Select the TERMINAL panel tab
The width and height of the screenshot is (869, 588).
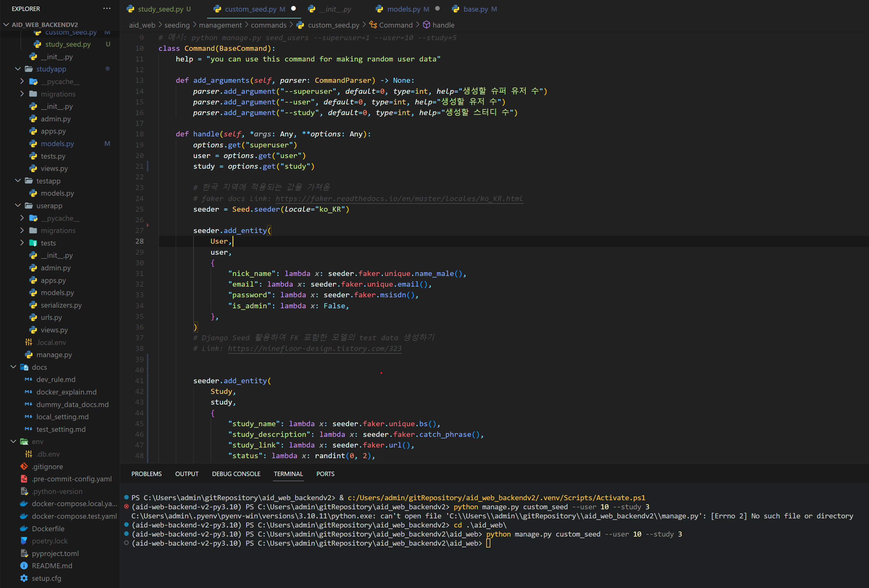coord(288,474)
